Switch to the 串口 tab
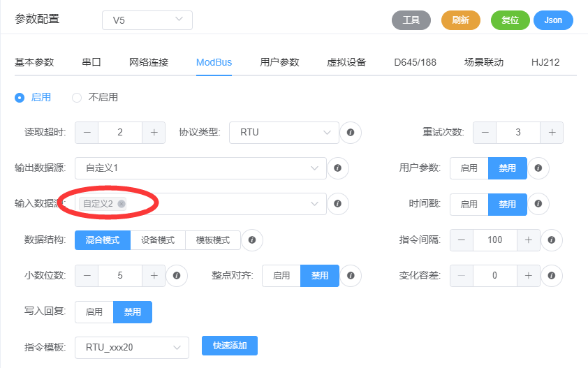The image size is (588, 368). [91, 62]
